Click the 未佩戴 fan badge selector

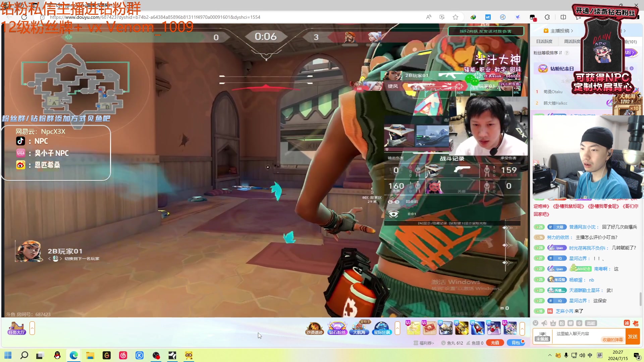pos(542,337)
